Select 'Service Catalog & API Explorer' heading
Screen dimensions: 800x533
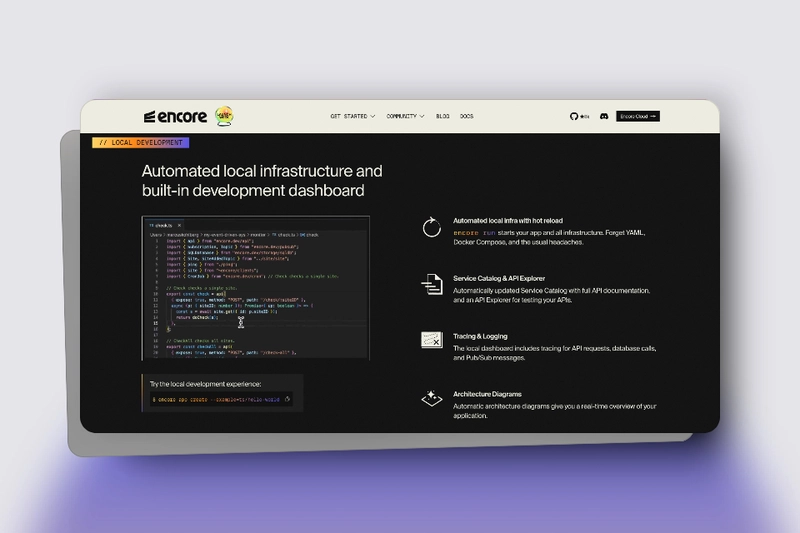[x=499, y=278]
